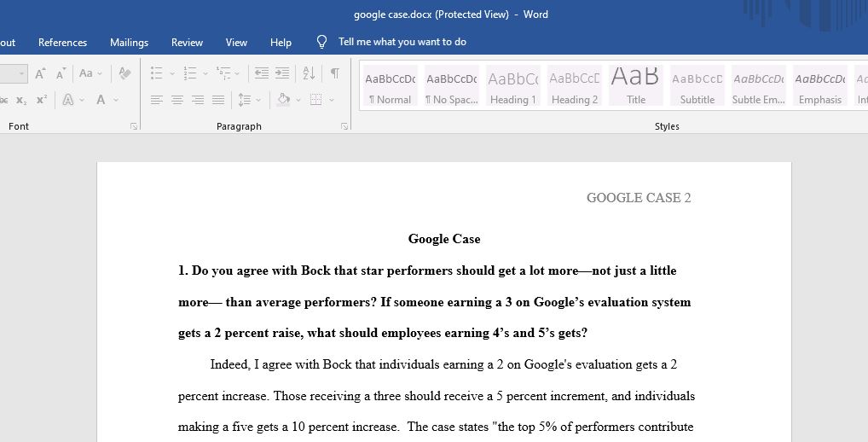
Task: Open the Help ribbon tab
Action: [281, 42]
